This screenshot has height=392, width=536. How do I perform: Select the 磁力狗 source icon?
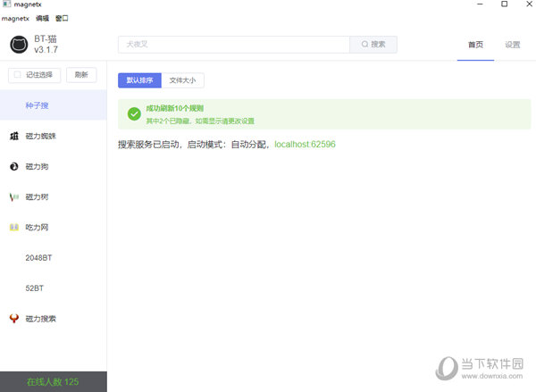point(14,166)
